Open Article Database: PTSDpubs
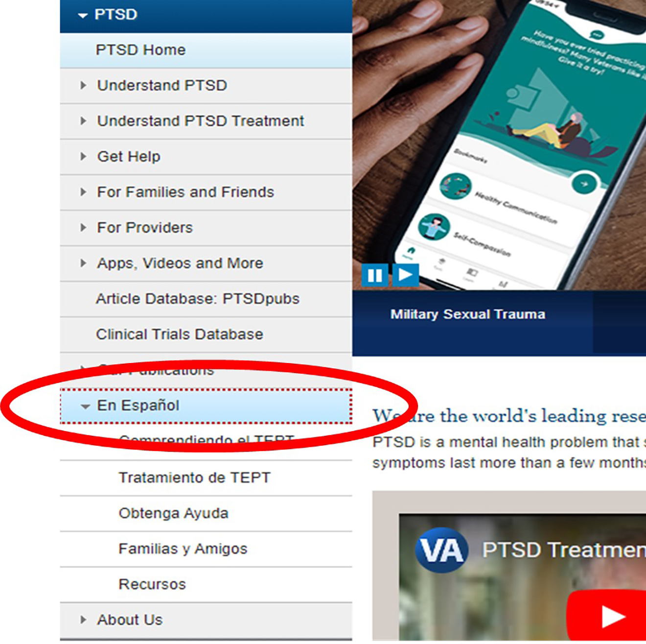 coord(206,299)
